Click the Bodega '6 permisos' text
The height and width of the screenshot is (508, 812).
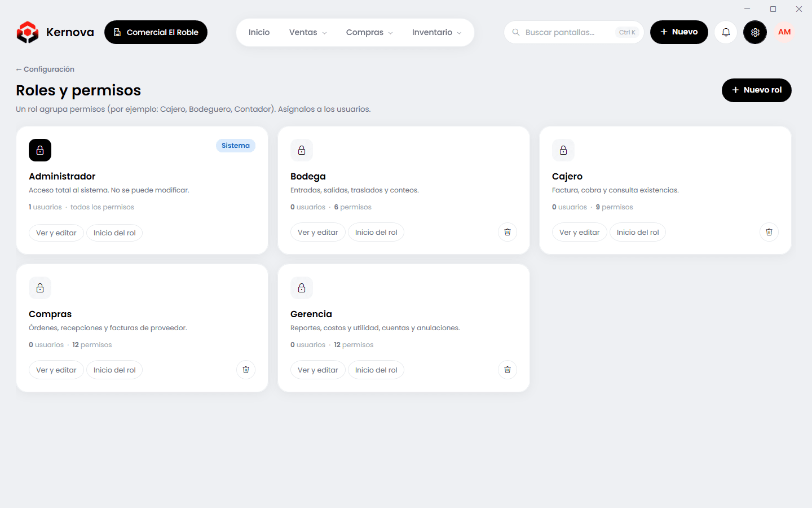click(x=352, y=207)
